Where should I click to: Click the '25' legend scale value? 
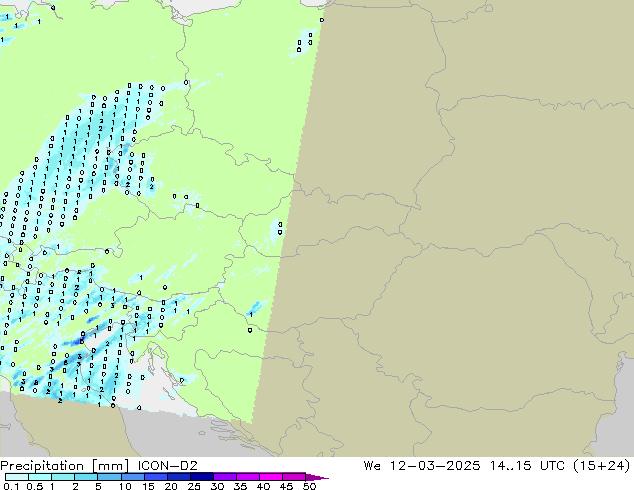click(x=194, y=486)
